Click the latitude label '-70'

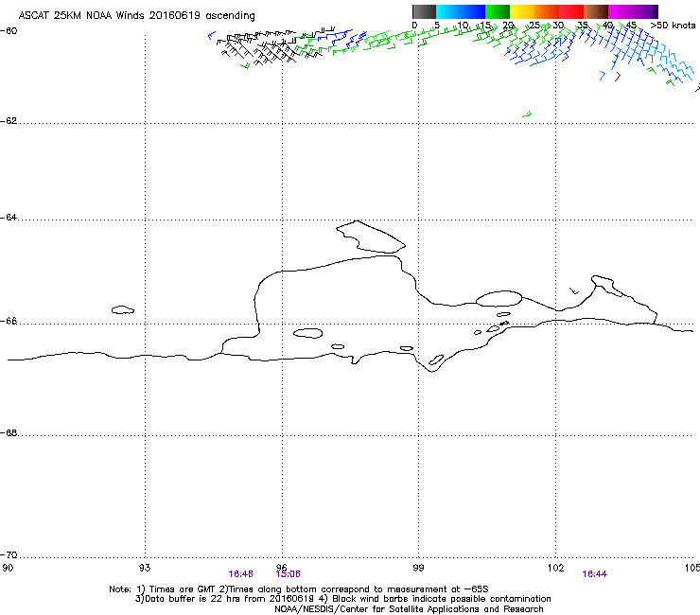(9, 555)
